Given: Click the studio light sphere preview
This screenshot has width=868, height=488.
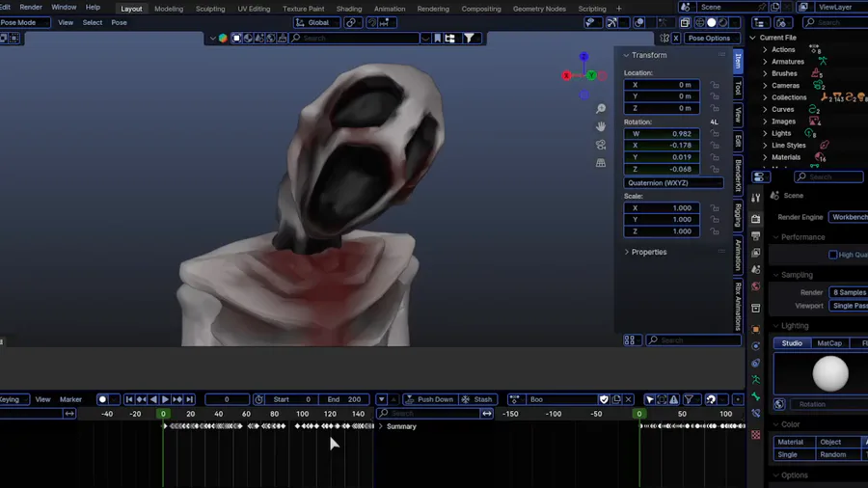Looking at the screenshot, I should point(830,373).
